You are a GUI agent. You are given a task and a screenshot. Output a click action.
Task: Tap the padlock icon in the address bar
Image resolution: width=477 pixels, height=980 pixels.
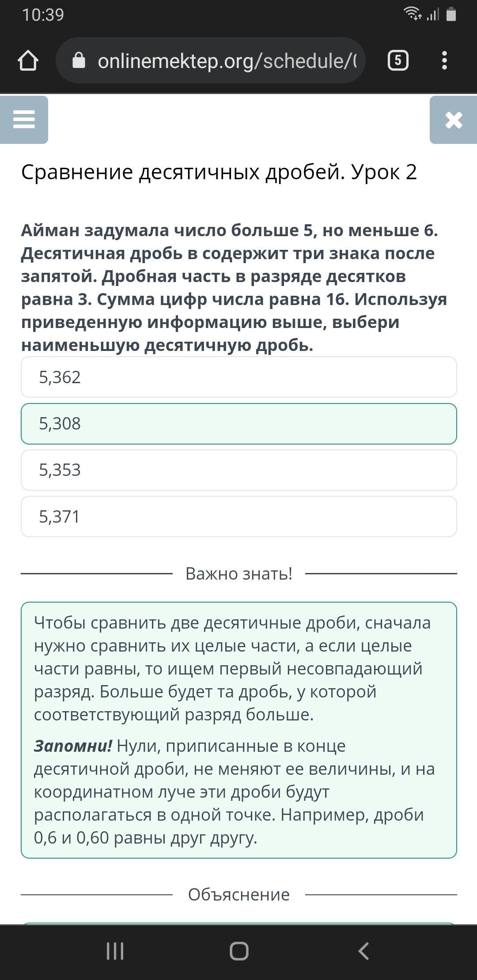[79, 60]
